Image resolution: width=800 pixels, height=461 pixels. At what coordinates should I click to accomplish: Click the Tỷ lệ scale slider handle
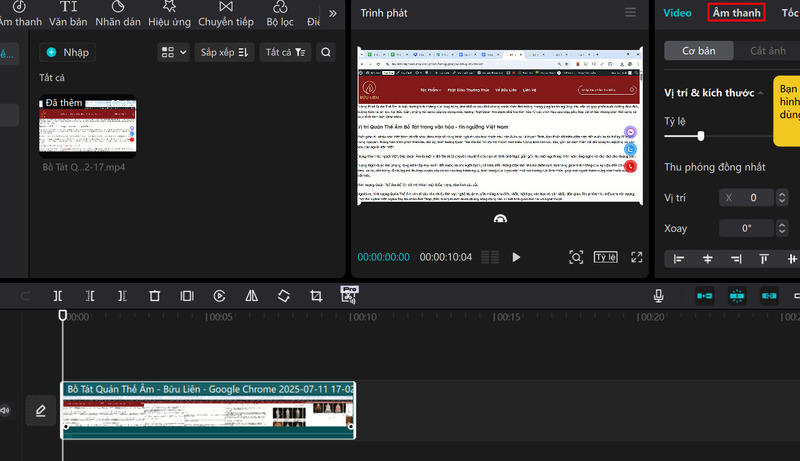click(x=701, y=135)
